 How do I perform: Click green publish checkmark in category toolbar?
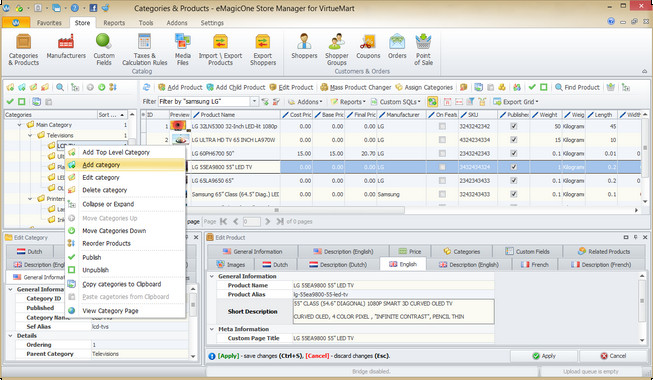pos(10,101)
